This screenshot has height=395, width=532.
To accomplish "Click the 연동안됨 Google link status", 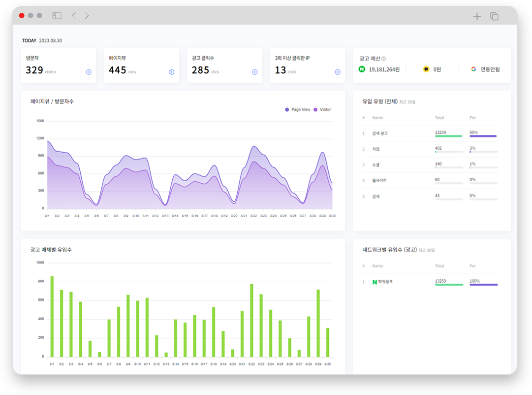I will tap(490, 69).
